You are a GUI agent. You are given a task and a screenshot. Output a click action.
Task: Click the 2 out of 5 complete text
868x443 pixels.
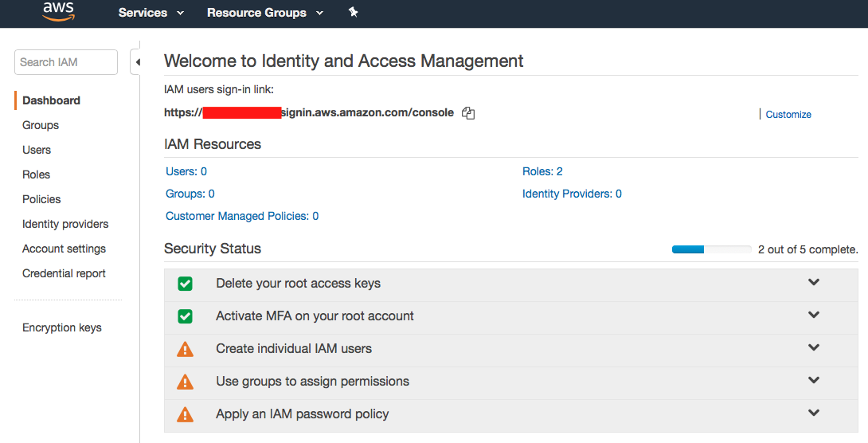(808, 249)
